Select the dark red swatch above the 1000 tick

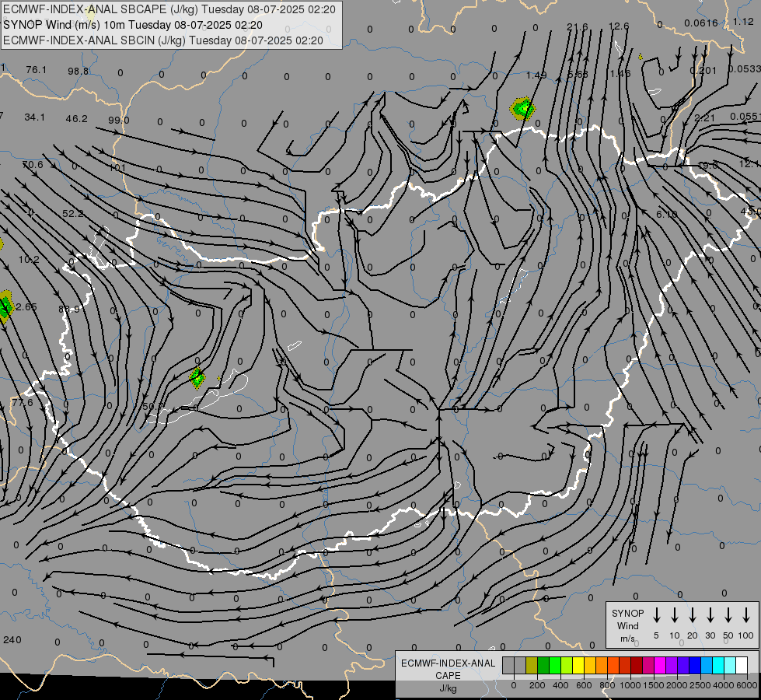tap(637, 665)
